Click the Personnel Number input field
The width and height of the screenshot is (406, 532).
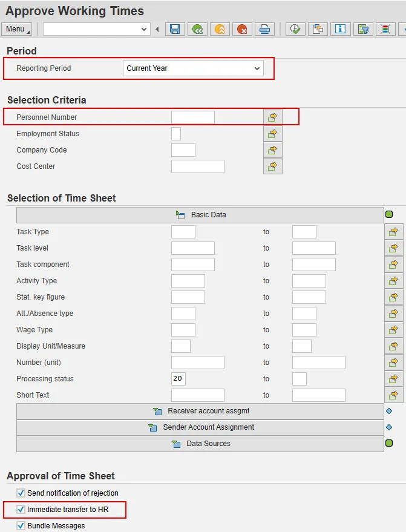192,117
